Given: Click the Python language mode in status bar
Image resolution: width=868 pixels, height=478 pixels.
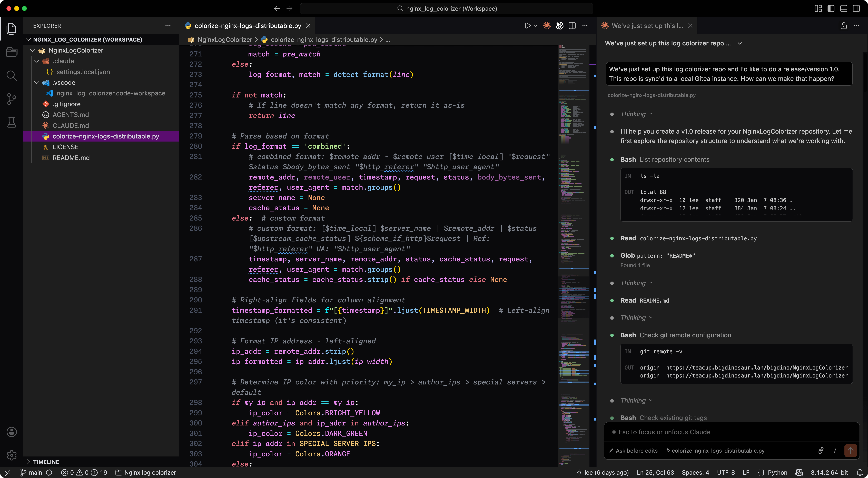Looking at the screenshot, I should (x=777, y=472).
